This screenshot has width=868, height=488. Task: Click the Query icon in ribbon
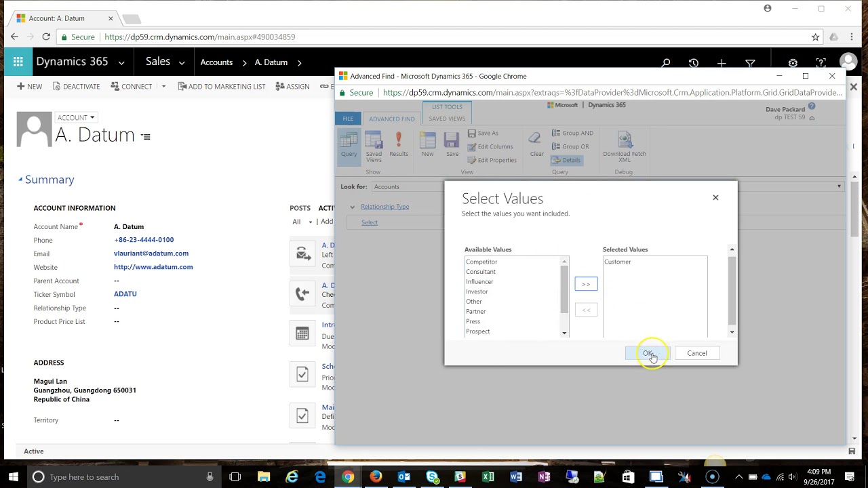(349, 145)
